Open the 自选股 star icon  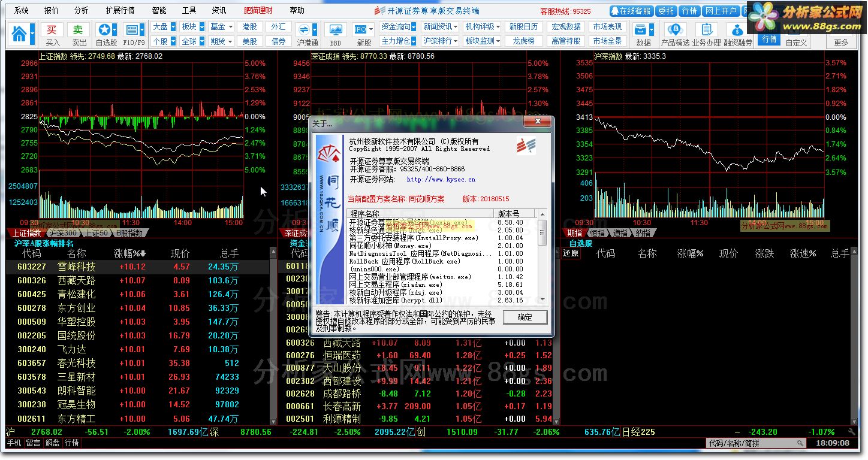pos(104,30)
